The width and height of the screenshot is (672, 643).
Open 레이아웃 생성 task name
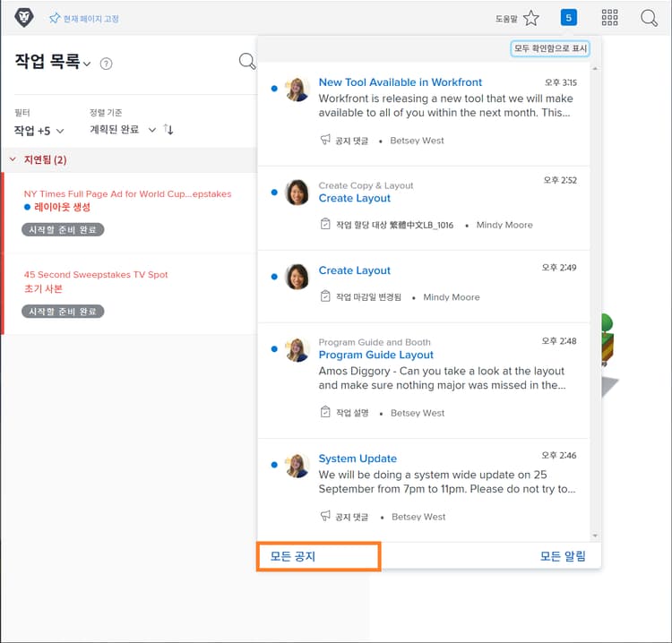click(x=62, y=208)
